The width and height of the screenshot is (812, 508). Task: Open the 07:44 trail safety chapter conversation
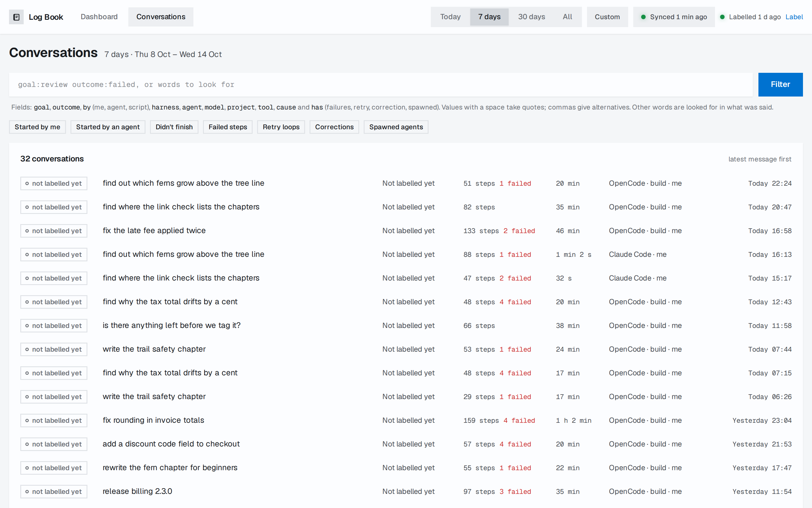406,349
